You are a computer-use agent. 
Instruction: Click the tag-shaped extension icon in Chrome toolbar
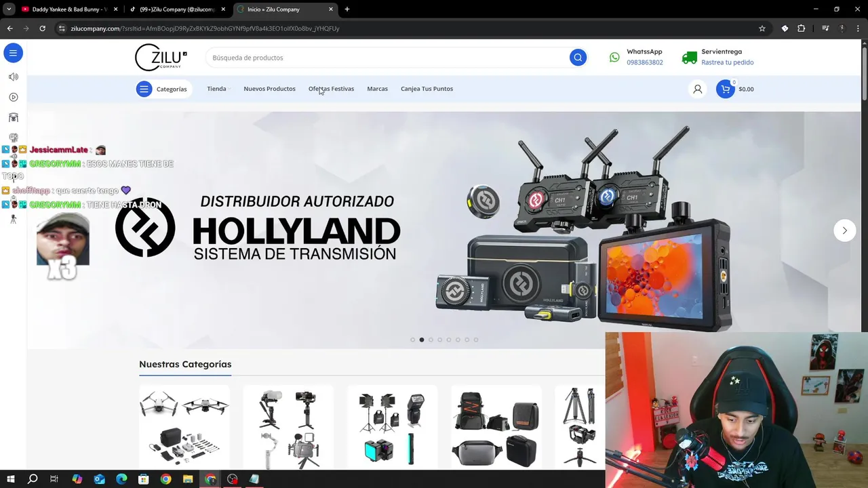pyautogui.click(x=785, y=28)
